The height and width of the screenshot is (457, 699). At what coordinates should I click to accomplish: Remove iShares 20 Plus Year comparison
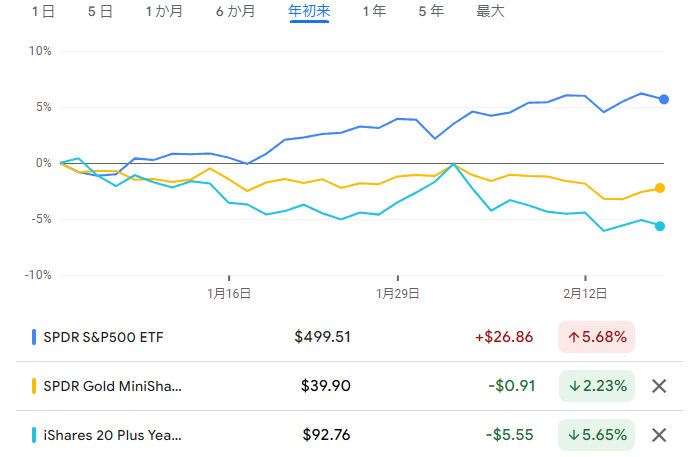[659, 435]
